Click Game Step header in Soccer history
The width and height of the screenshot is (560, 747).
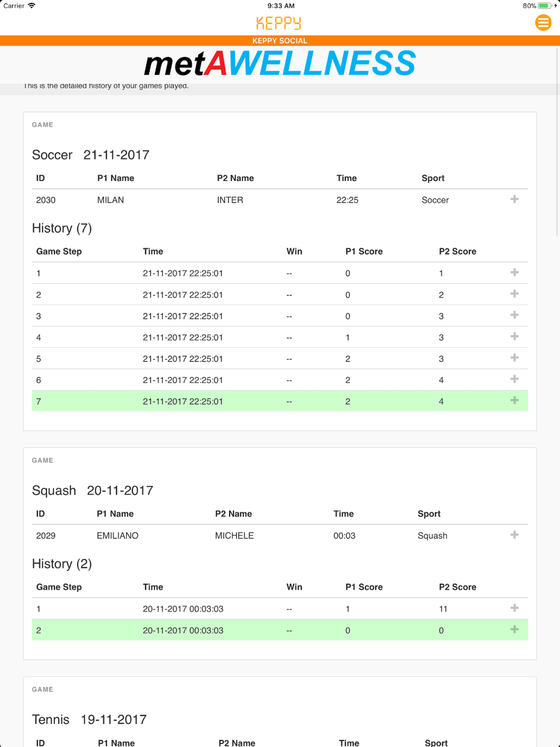[59, 251]
